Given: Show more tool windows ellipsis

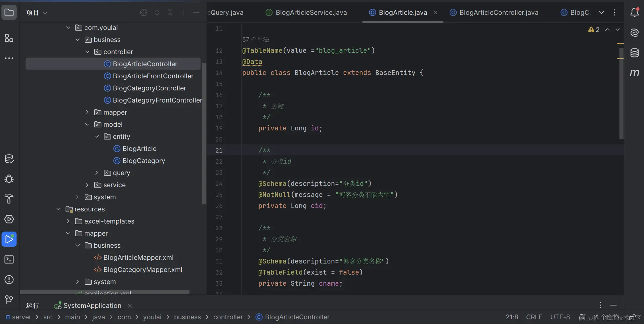Looking at the screenshot, I should pyautogui.click(x=9, y=58).
